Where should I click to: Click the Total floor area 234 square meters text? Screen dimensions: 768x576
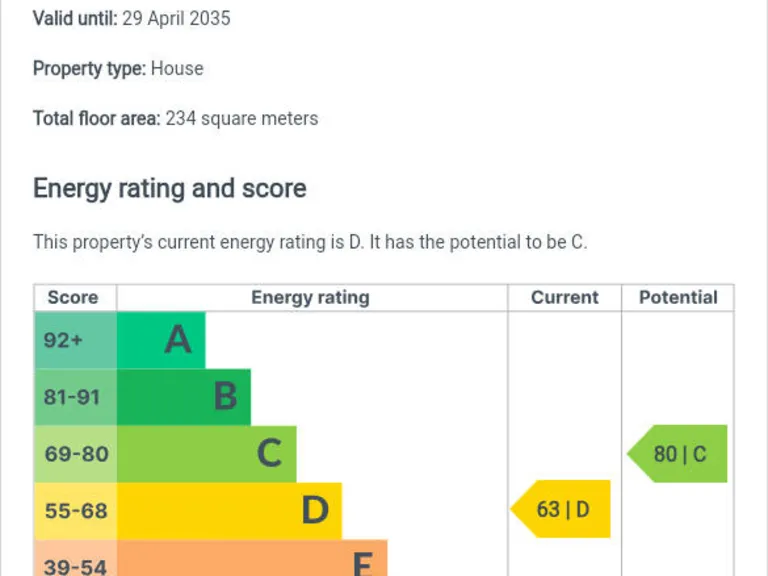coord(175,119)
